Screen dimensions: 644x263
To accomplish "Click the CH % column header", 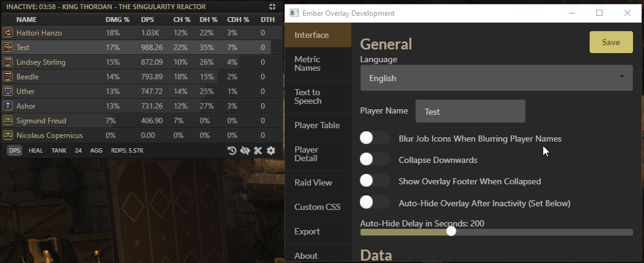I will (181, 20).
